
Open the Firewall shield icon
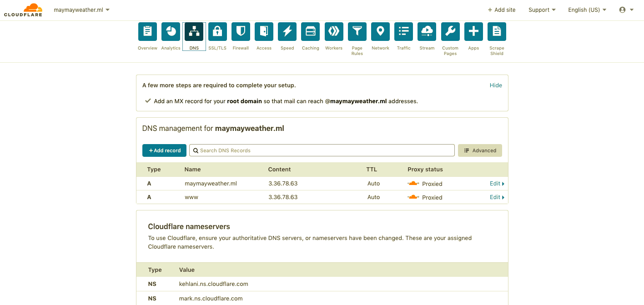tap(241, 31)
